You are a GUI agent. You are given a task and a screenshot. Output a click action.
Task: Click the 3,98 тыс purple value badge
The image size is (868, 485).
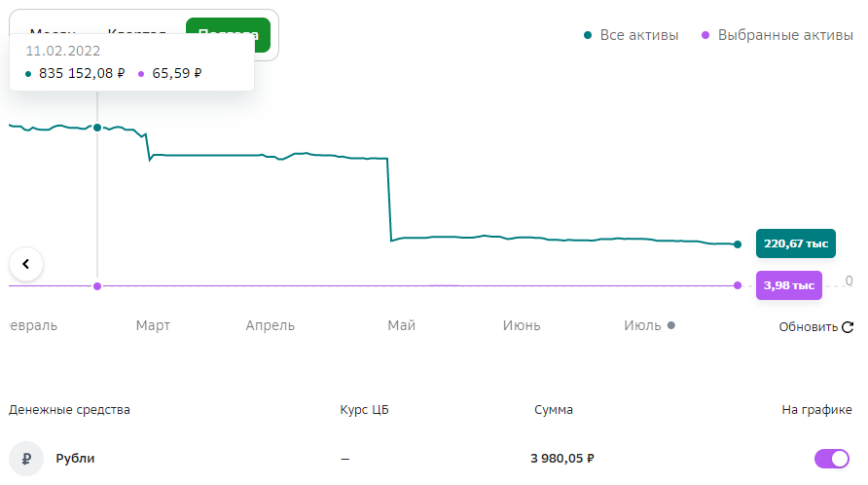coord(789,285)
